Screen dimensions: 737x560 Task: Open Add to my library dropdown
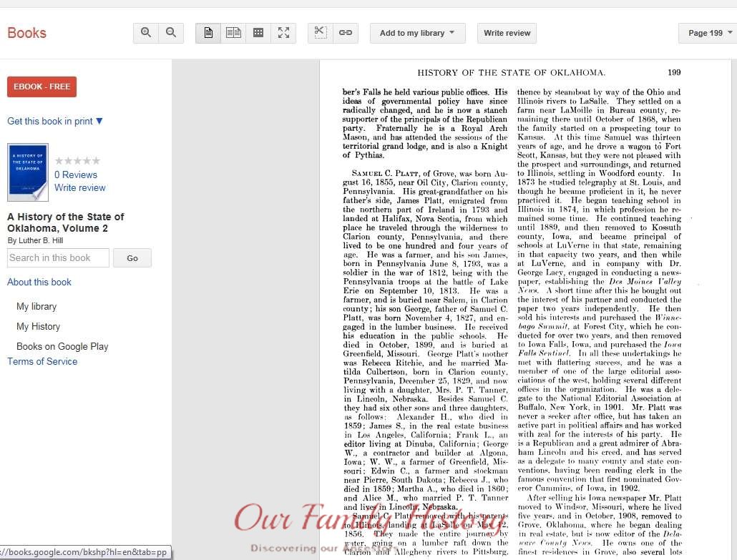[x=417, y=33]
